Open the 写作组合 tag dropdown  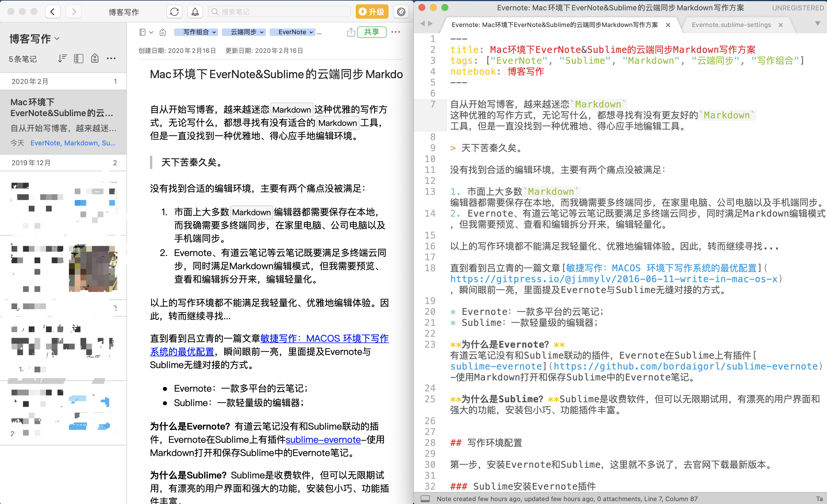pos(196,32)
